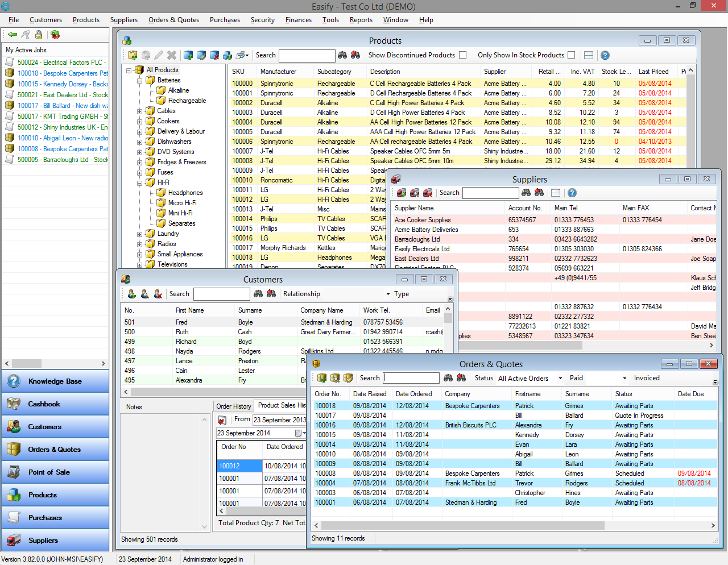Screen dimensions: 728x565
Task: Clear search red binoculars in Orders & Quotes
Action: click(461, 378)
